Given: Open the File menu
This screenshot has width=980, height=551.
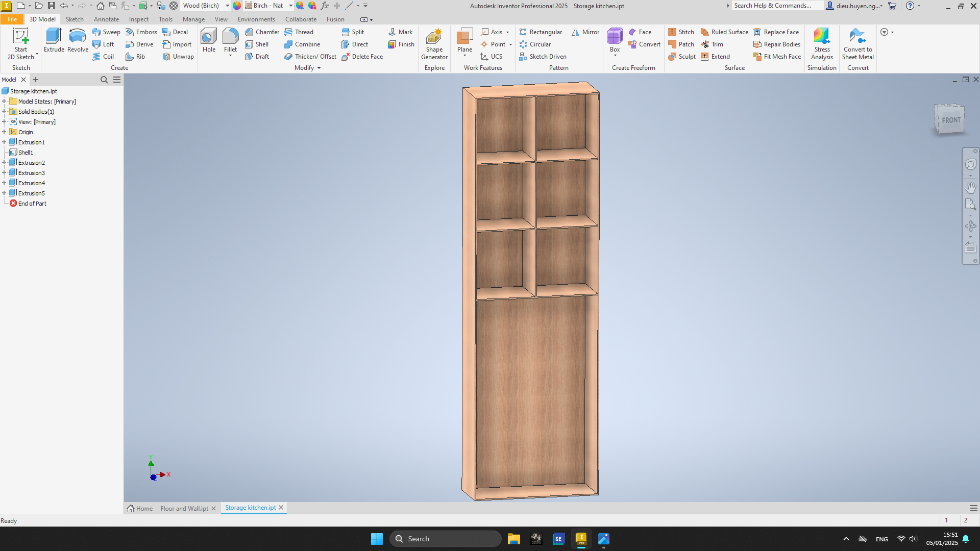Looking at the screenshot, I should 12,19.
